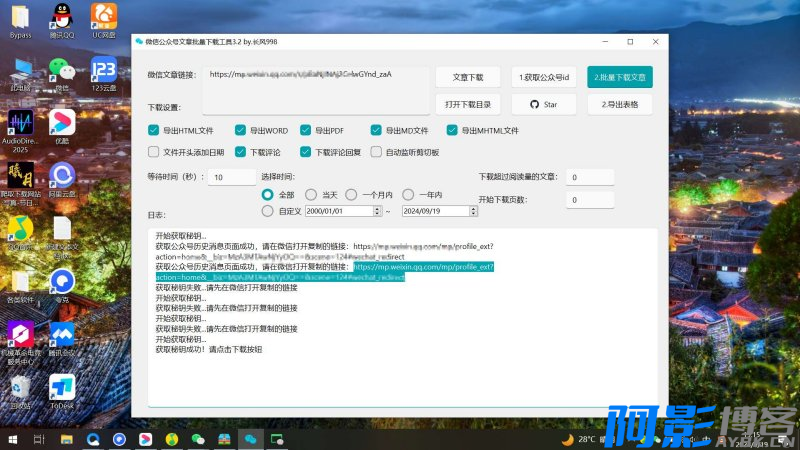
Task: Click the first log line 开始获取秘钥..
Action: coord(181,236)
